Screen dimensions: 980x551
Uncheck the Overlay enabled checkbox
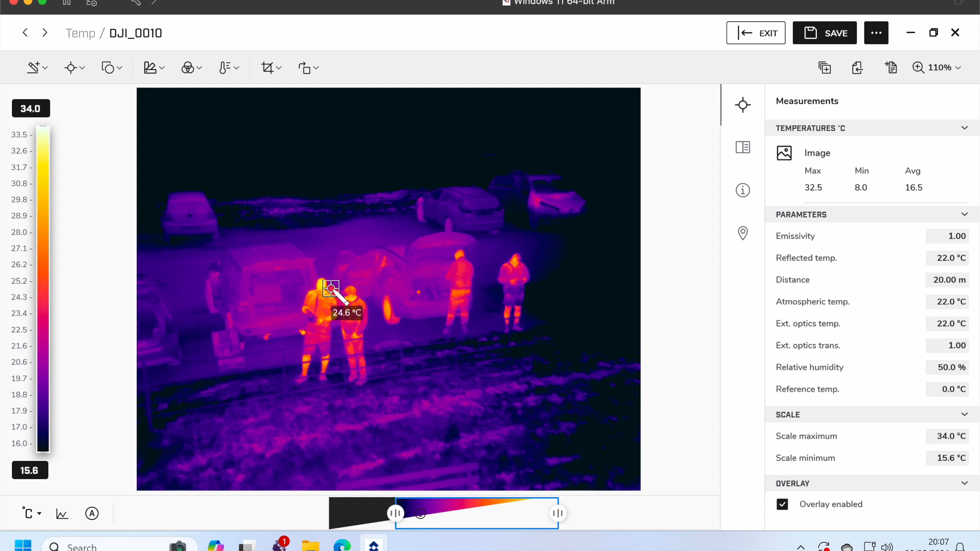click(x=782, y=504)
